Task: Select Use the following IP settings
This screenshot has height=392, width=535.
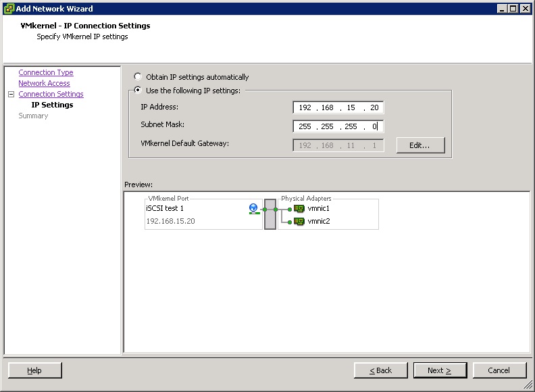Action: 138,91
